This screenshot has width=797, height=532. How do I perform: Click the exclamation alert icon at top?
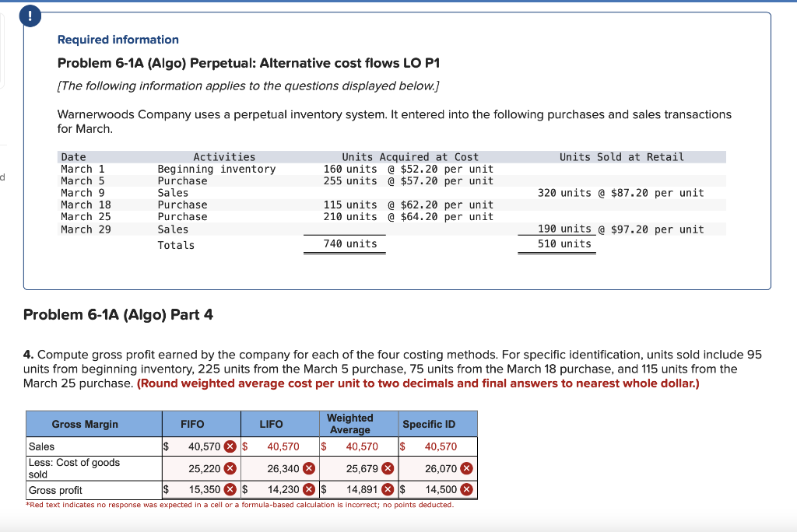[x=30, y=15]
